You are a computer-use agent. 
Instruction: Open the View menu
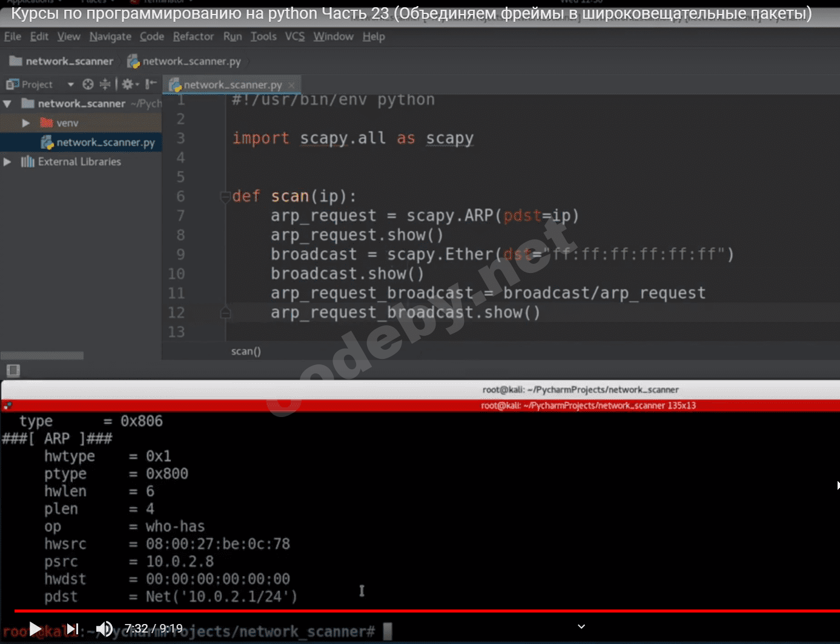click(69, 36)
